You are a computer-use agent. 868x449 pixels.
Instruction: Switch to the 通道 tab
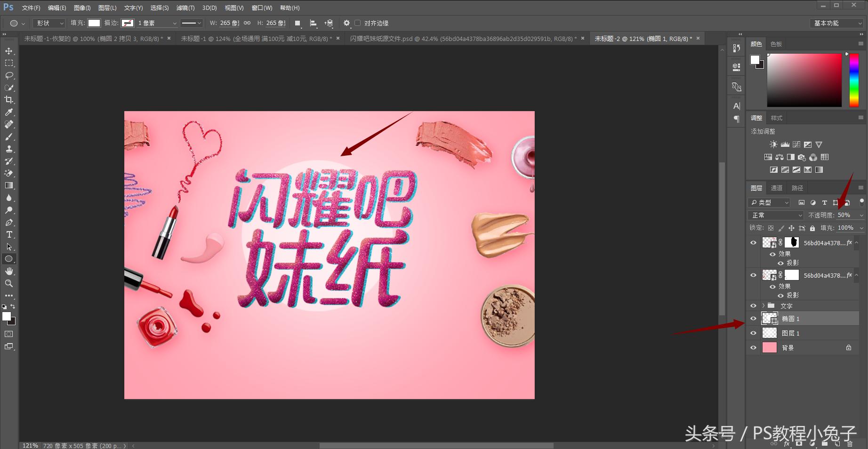click(x=777, y=187)
